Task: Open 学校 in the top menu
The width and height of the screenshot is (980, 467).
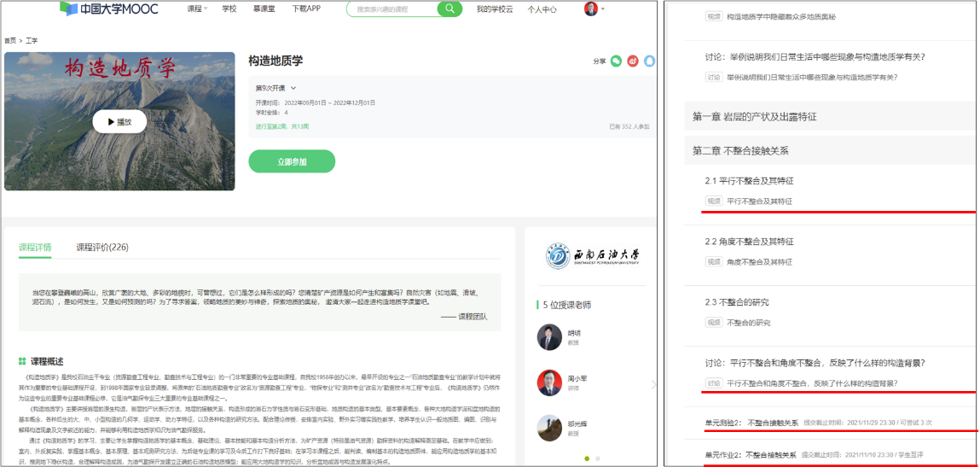Action: tap(229, 9)
